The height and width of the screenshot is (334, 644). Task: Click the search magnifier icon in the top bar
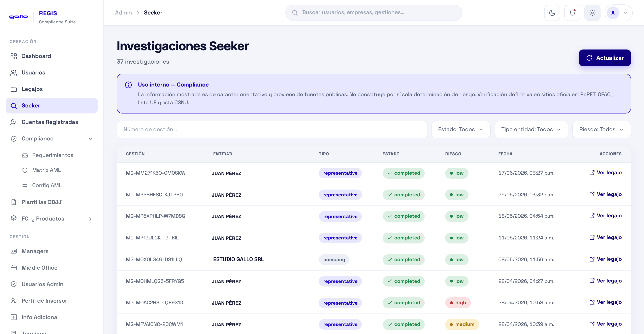coord(295,13)
